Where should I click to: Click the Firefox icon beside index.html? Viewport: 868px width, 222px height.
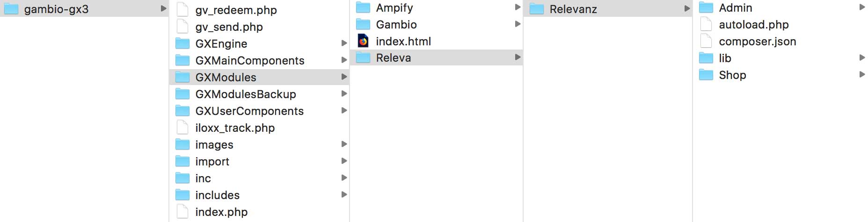pyautogui.click(x=363, y=41)
